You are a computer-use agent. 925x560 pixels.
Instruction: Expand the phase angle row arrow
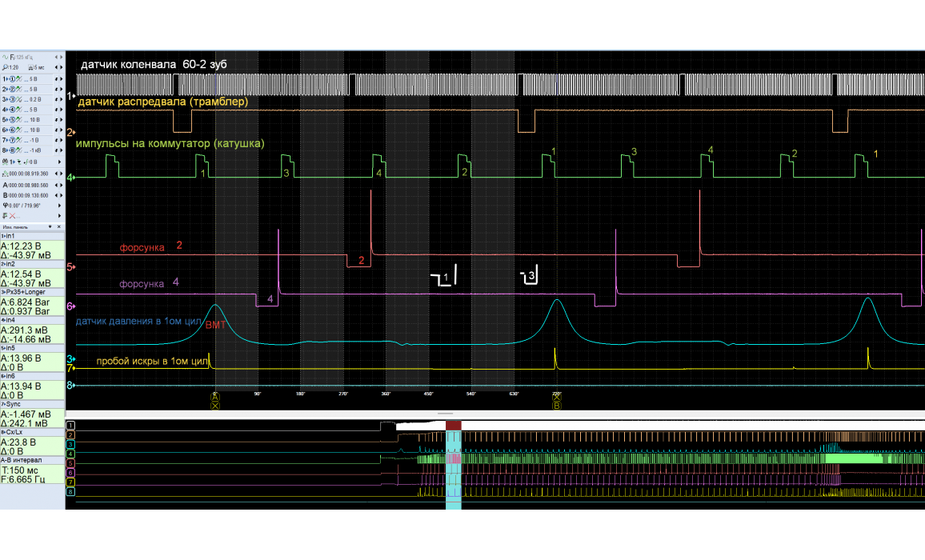pos(60,205)
